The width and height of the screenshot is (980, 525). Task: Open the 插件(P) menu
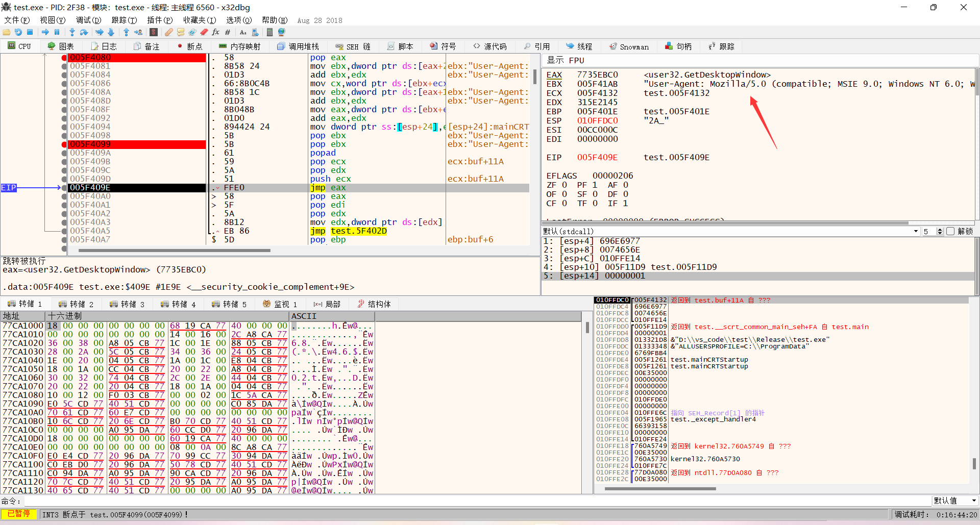pyautogui.click(x=160, y=20)
